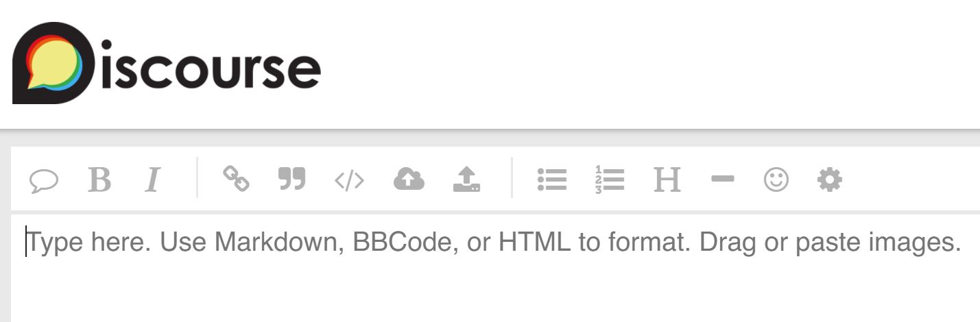Toggle bold formatting with the B icon
Screen dimensions: 980x322
(x=99, y=181)
